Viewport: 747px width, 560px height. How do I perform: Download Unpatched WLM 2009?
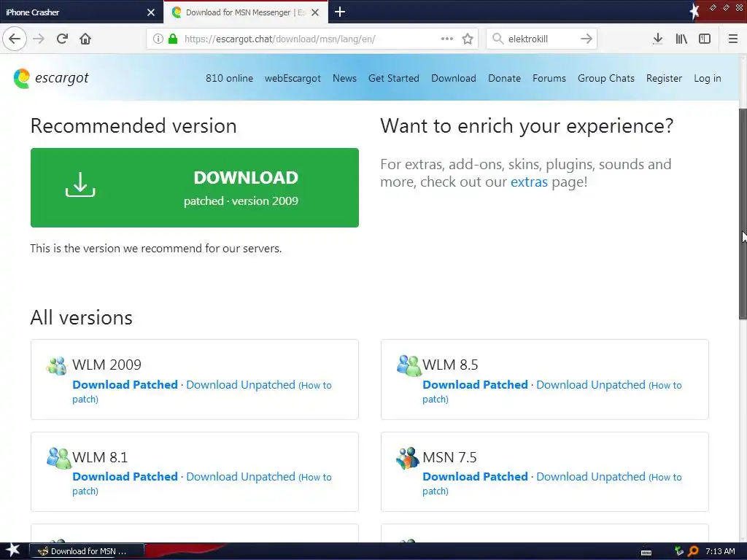(241, 385)
